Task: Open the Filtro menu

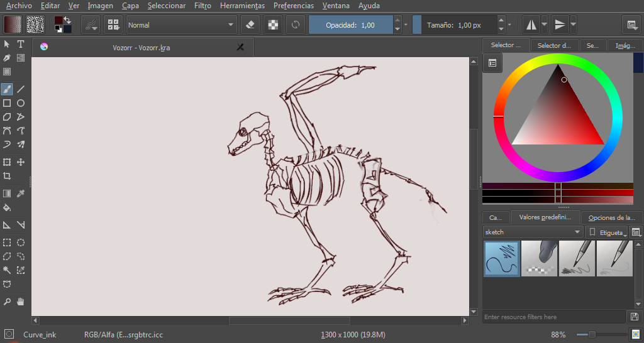Action: [203, 6]
